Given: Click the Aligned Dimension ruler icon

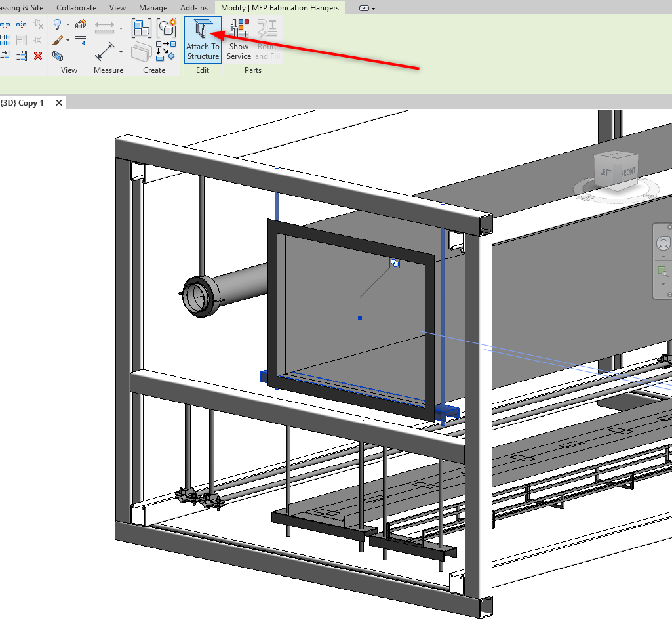Looking at the screenshot, I should pyautogui.click(x=105, y=28).
